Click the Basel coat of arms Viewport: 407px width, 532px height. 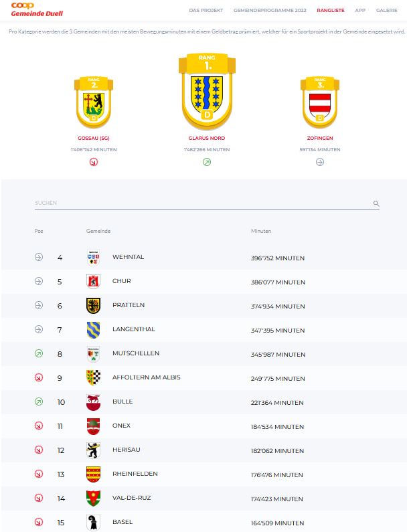[93, 523]
